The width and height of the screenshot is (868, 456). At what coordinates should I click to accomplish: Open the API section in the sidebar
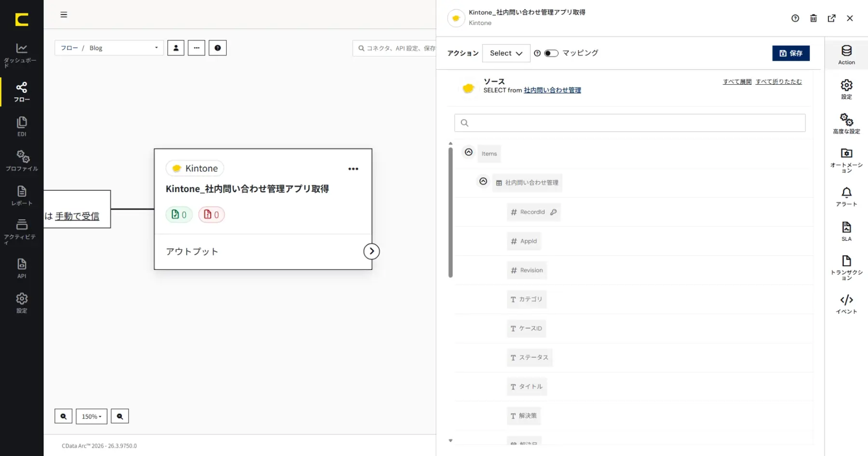(x=21, y=268)
